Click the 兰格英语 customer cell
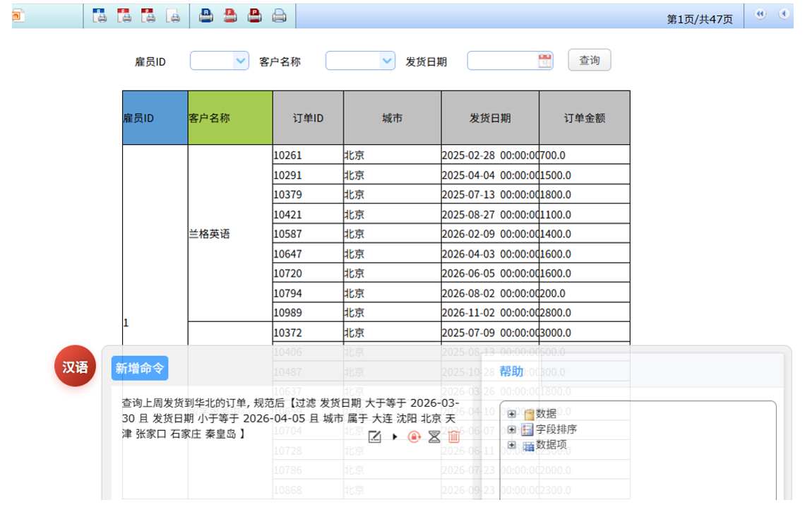This screenshot has width=812, height=505. 230,234
